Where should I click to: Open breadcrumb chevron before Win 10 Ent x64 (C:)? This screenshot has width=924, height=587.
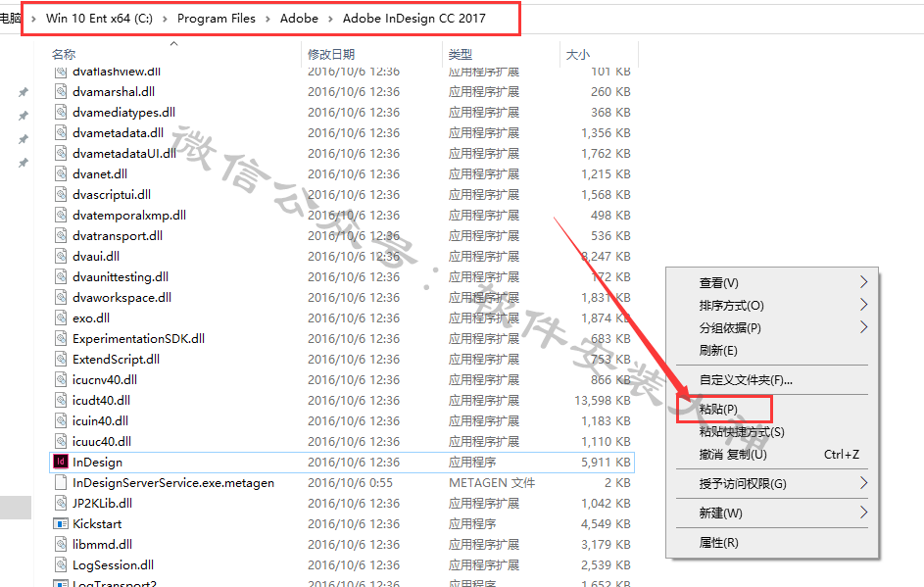33,19
